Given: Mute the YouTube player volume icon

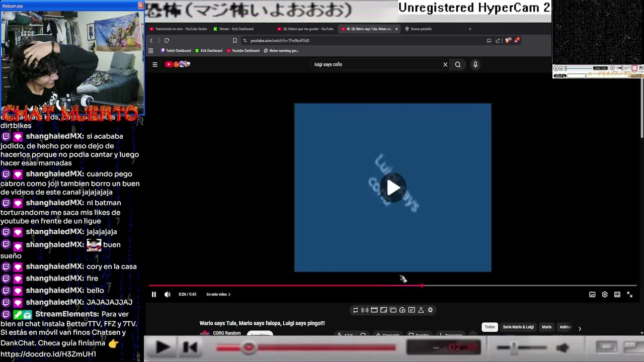Looking at the screenshot, I should coord(168,295).
